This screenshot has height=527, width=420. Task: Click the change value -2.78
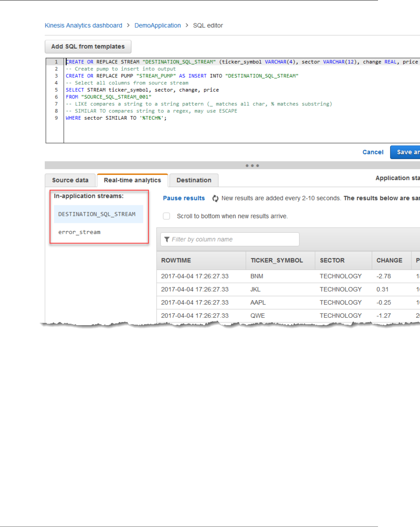tap(383, 276)
